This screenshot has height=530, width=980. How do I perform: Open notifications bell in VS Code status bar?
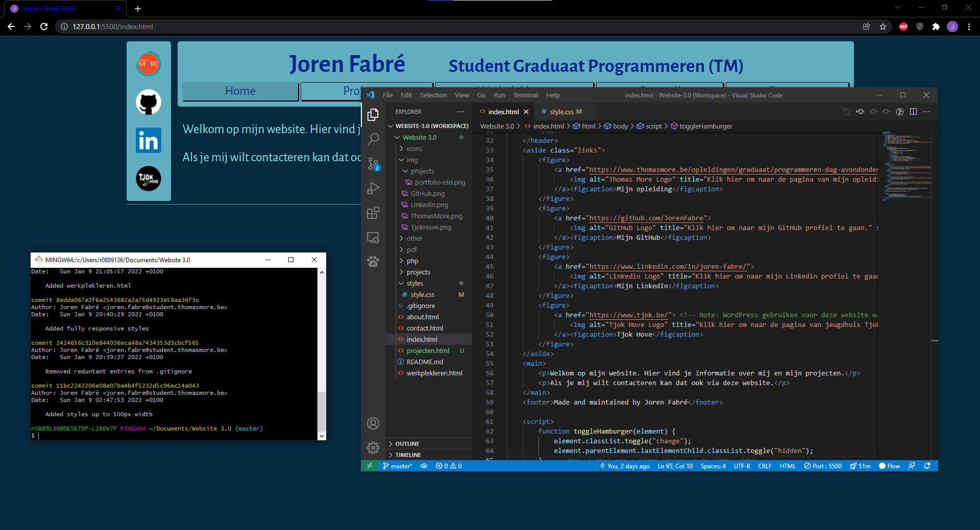[x=927, y=466]
